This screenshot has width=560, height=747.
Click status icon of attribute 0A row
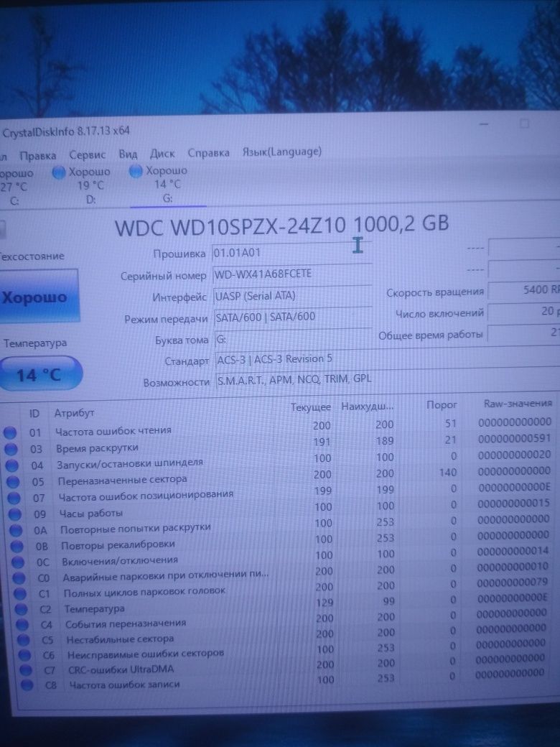16,530
